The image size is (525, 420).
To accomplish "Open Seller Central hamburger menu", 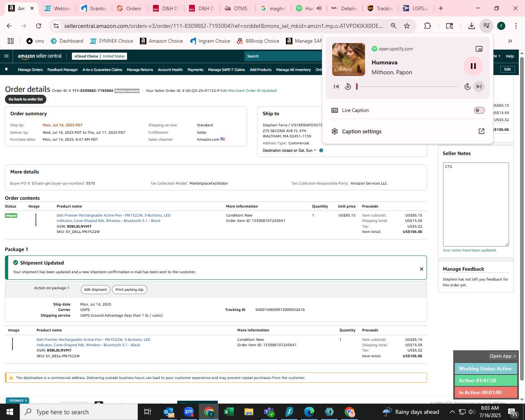I will [6, 56].
